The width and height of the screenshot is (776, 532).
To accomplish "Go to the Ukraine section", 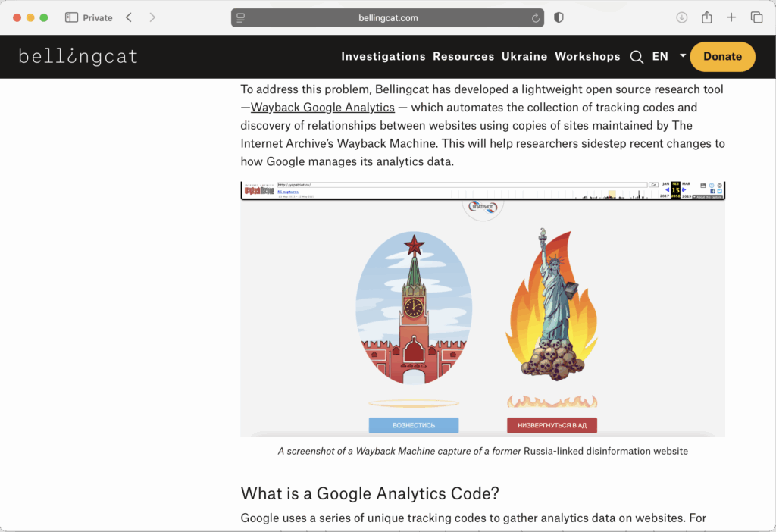I will [524, 57].
